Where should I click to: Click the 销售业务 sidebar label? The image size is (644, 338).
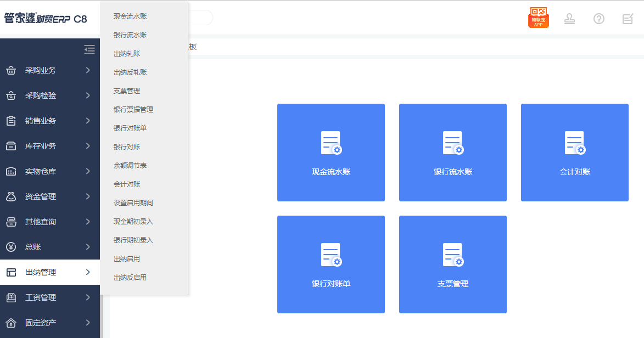(40, 121)
